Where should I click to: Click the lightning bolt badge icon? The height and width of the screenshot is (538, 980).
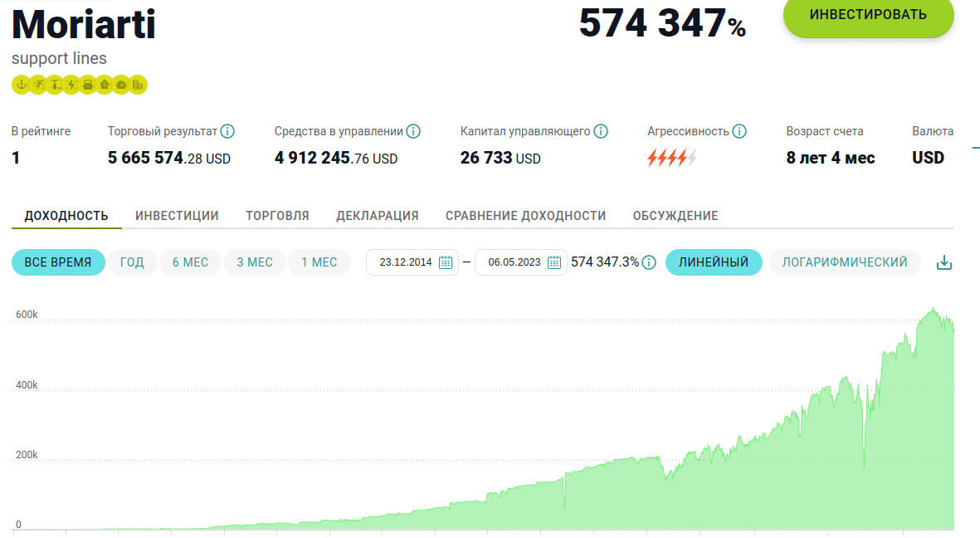coord(71,84)
